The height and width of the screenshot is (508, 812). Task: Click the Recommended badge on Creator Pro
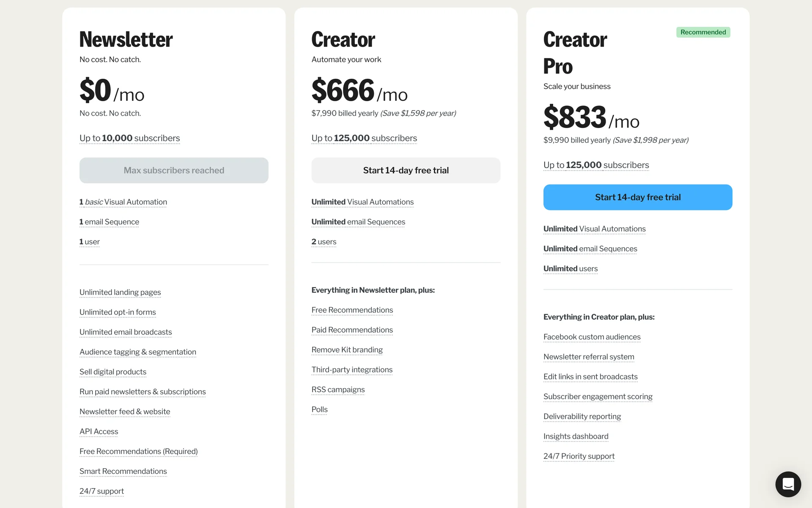tap(703, 32)
